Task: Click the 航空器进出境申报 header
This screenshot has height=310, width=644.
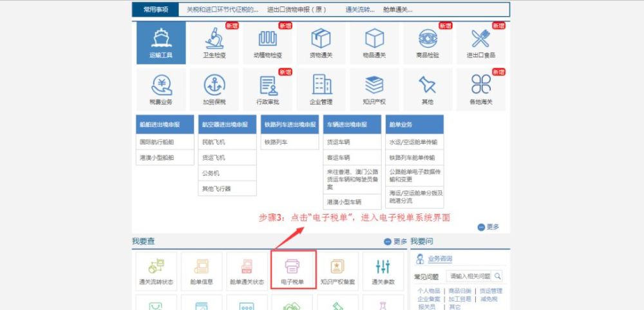Action: tap(227, 124)
